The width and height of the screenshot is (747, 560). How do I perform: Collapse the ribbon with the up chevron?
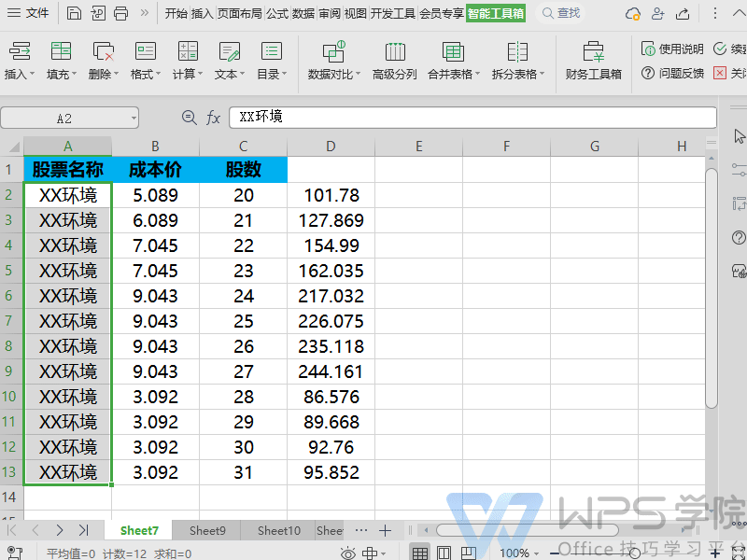[x=738, y=13]
